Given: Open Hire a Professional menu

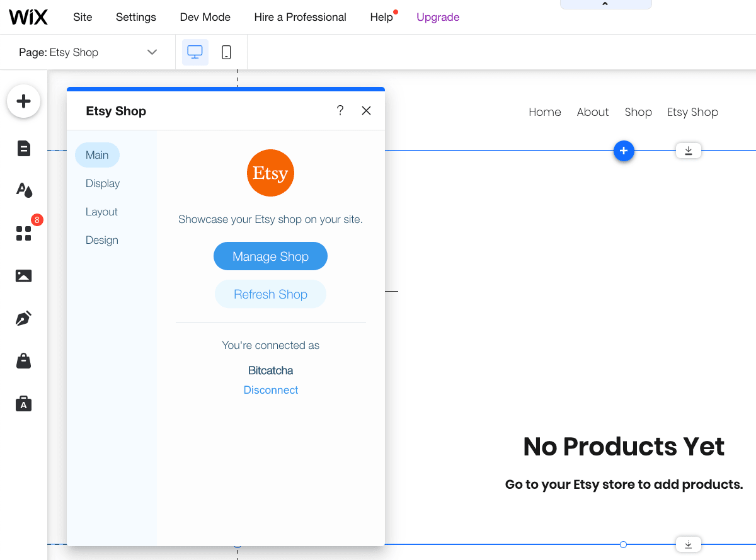Looking at the screenshot, I should [301, 17].
